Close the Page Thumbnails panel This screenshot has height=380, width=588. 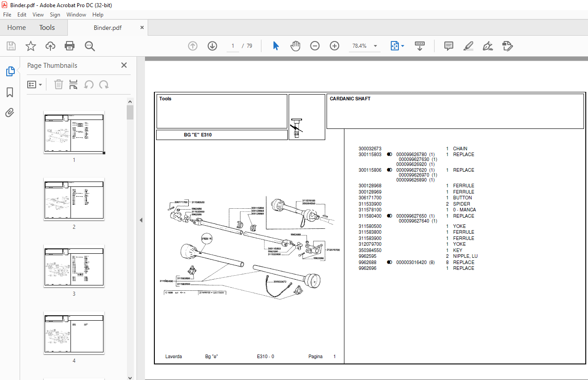[x=124, y=65]
